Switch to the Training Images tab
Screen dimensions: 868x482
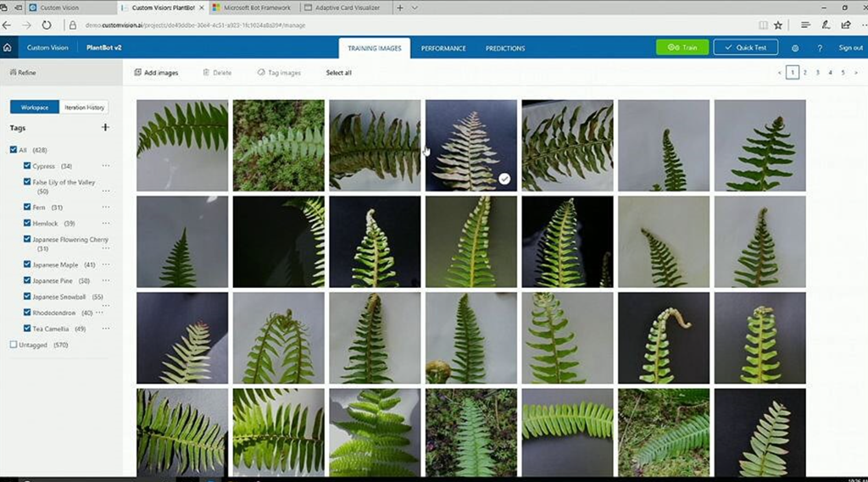tap(374, 48)
